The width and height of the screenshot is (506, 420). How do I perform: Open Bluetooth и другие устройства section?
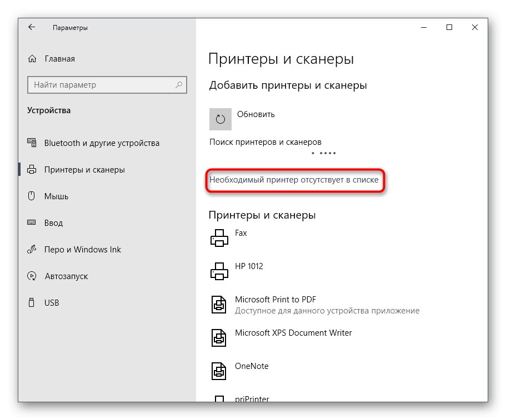tap(102, 143)
